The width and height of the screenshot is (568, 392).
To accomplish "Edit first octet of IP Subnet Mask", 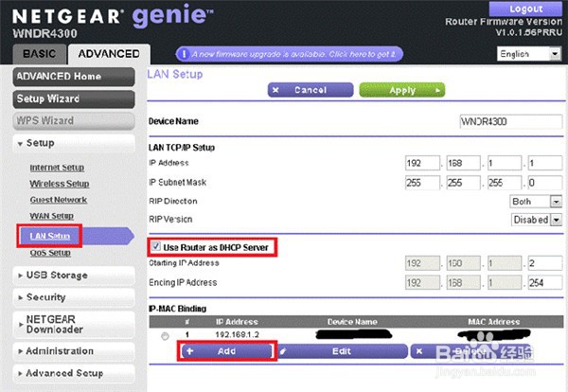I will pos(422,183).
